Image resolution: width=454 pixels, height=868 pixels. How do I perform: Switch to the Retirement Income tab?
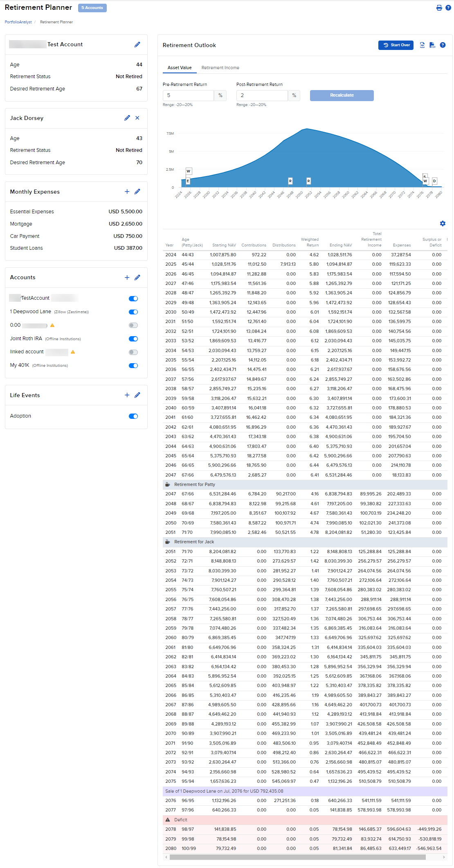(220, 68)
